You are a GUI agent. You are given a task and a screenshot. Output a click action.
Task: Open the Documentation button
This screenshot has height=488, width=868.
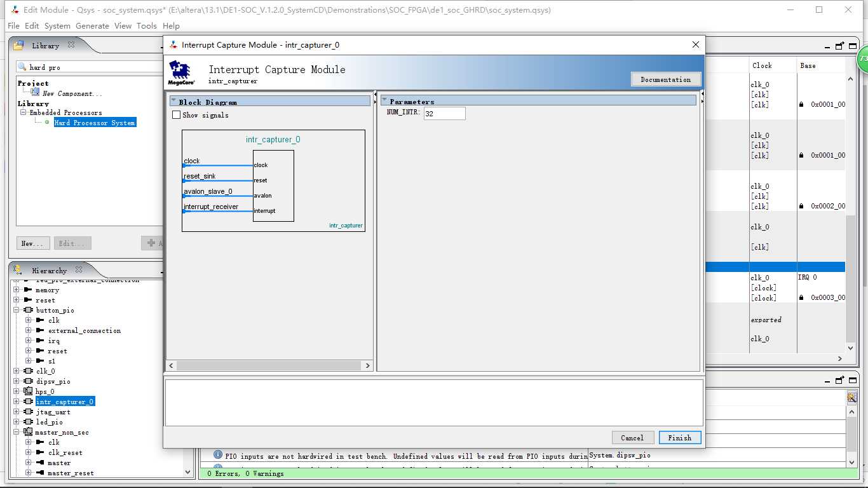click(x=666, y=79)
